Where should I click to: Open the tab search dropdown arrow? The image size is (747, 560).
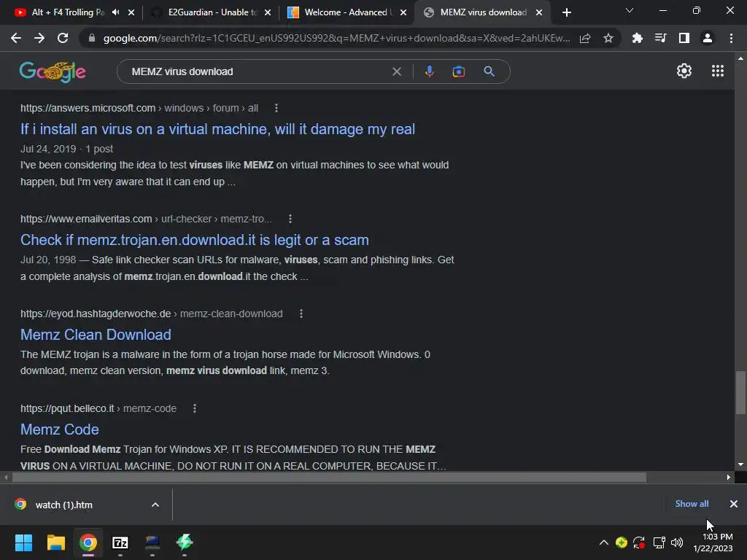pos(630,10)
